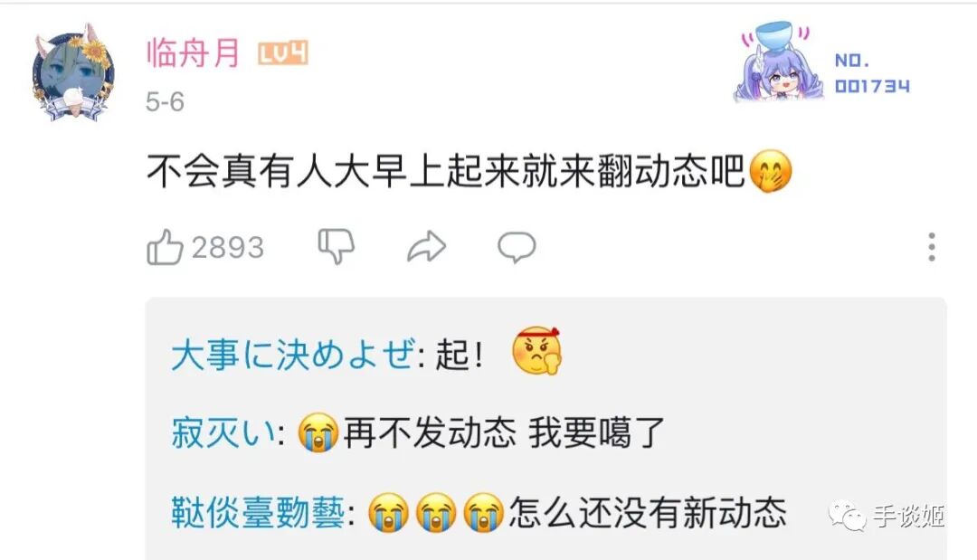This screenshot has height=560, width=977.
Task: Tap the face-covering laugh emoji in comment
Action: click(770, 171)
